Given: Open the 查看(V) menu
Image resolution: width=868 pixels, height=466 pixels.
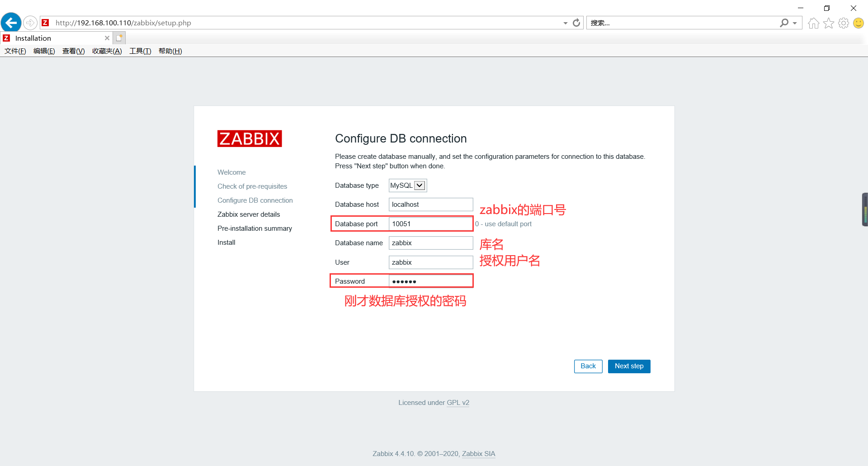Looking at the screenshot, I should 74,51.
